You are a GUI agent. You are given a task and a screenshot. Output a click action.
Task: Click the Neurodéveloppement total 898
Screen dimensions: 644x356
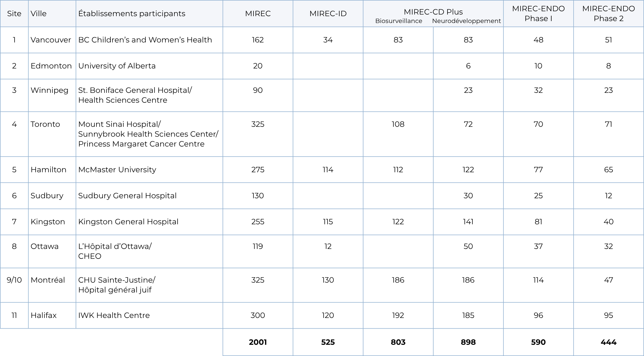468,342
